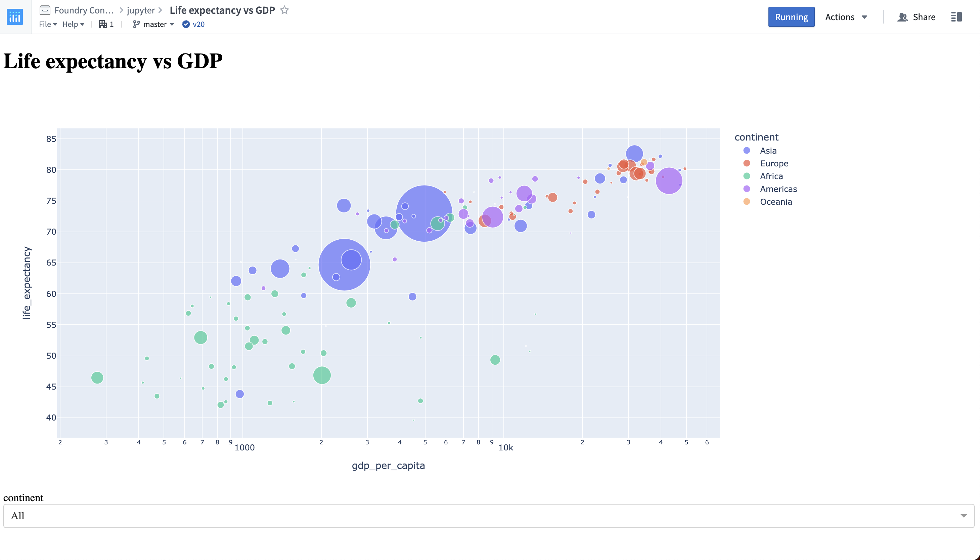Screen dimensions: 980x560
Task: Click the large Americas bubble near 80 years
Action: click(669, 181)
